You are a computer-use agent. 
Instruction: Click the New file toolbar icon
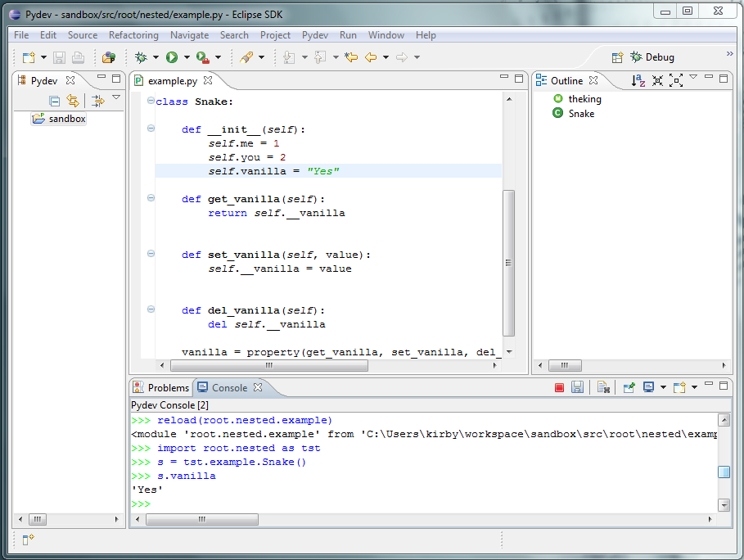29,57
